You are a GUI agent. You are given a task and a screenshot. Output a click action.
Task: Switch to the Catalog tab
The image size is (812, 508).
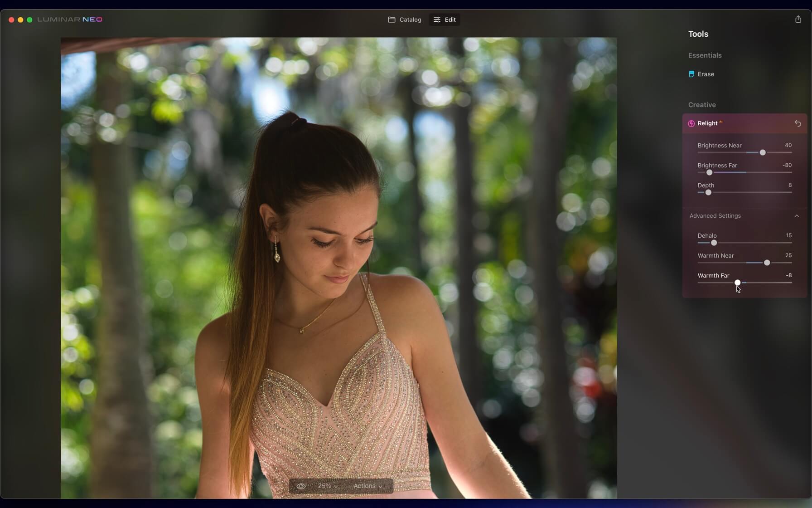coord(405,20)
